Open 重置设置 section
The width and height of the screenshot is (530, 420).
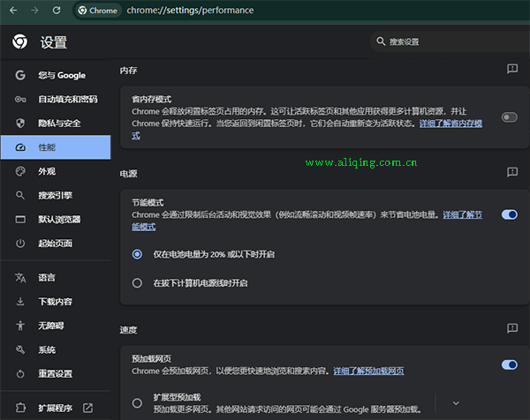[56, 374]
